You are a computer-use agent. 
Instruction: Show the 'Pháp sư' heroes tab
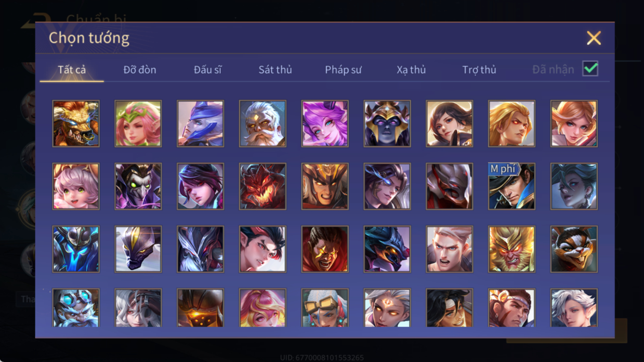343,70
